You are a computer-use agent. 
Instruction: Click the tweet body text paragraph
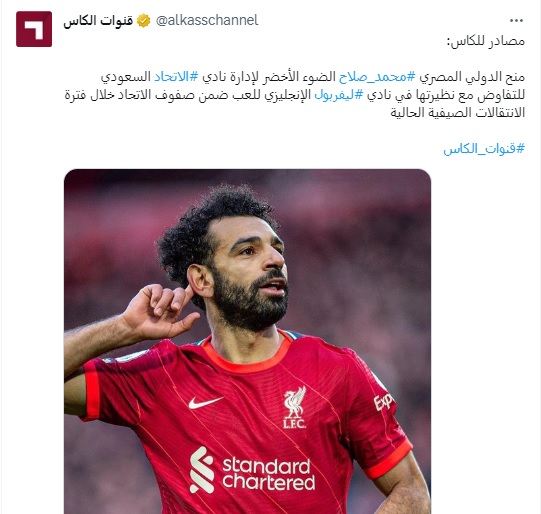pos(295,95)
